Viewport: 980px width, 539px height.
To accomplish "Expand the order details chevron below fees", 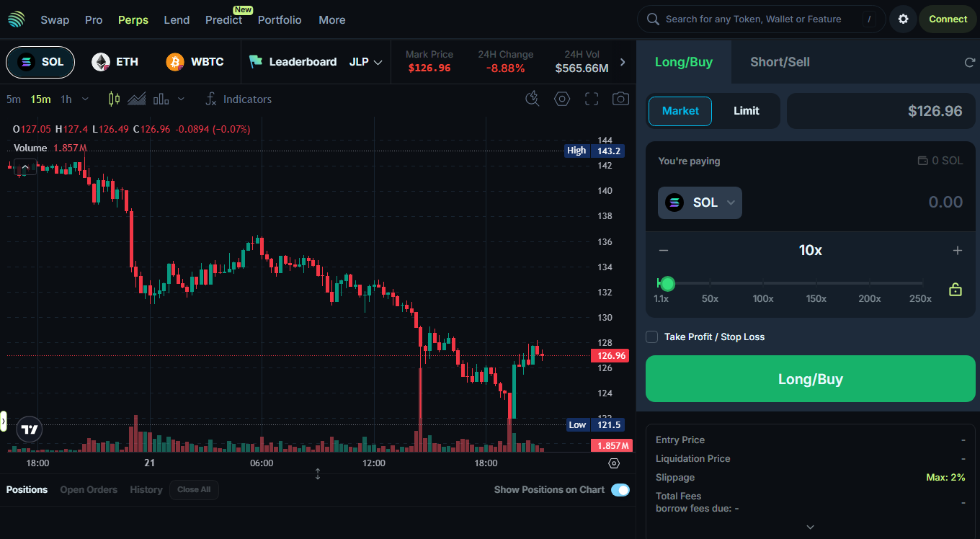I will tap(810, 527).
